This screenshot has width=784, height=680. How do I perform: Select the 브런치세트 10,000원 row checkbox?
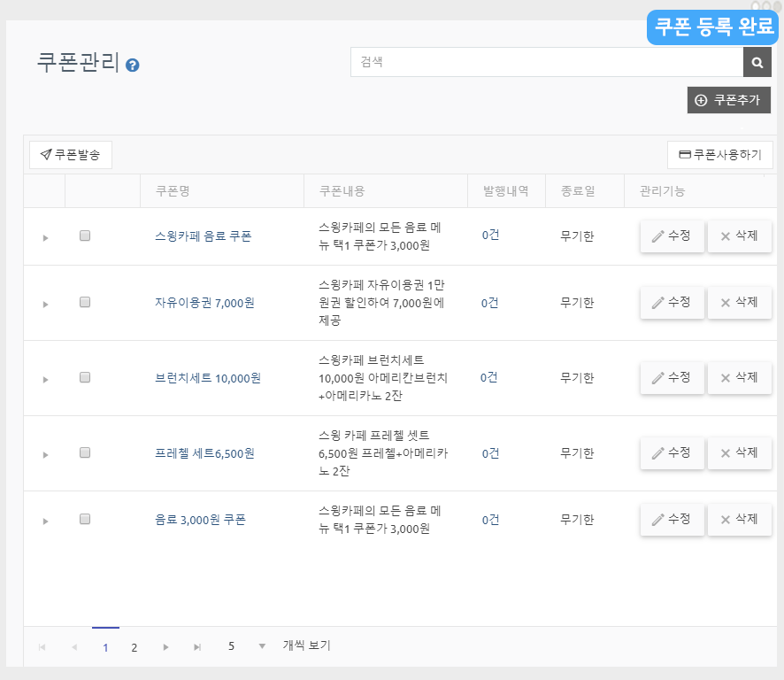85,377
